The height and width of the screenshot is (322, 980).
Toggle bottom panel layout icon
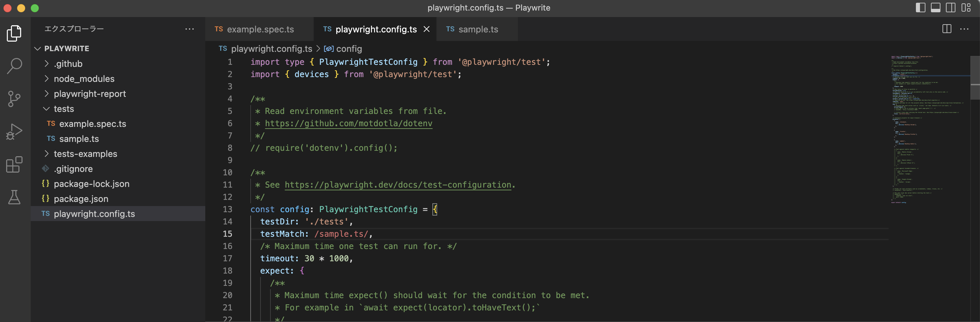coord(935,8)
